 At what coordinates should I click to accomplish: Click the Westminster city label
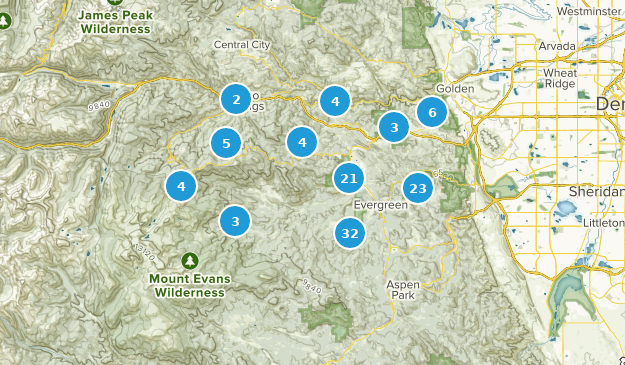point(589,11)
